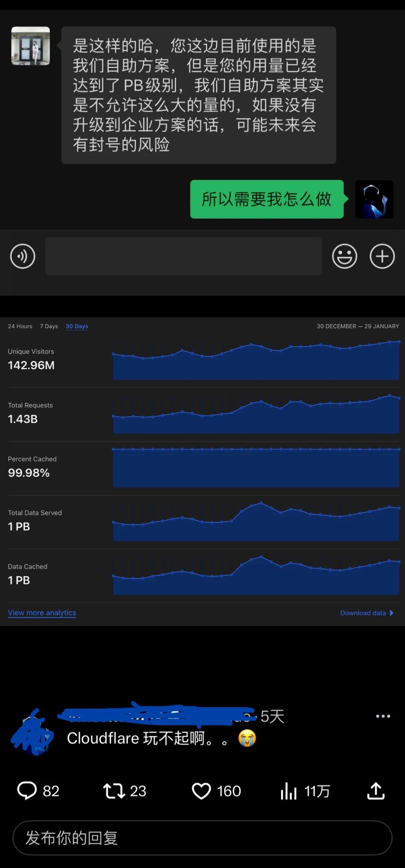
Task: Click the Data Cached chart
Action: [x=256, y=575]
